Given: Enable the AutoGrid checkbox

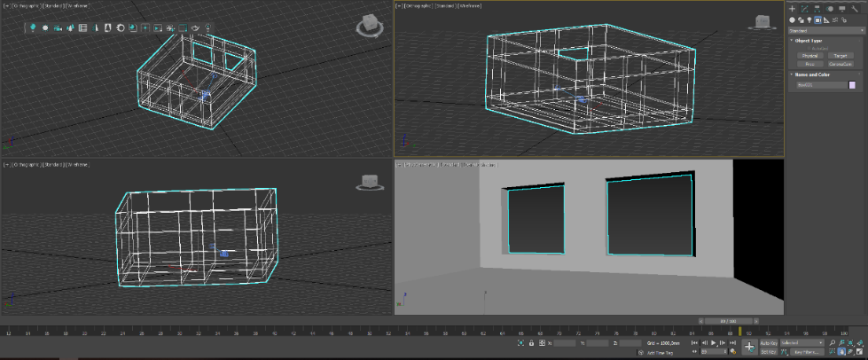Looking at the screenshot, I should click(808, 48).
